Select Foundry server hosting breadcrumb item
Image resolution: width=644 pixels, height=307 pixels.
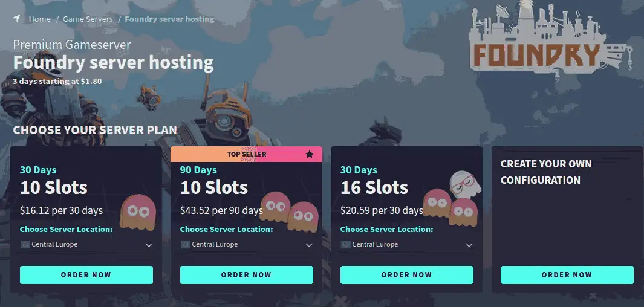coord(170,19)
